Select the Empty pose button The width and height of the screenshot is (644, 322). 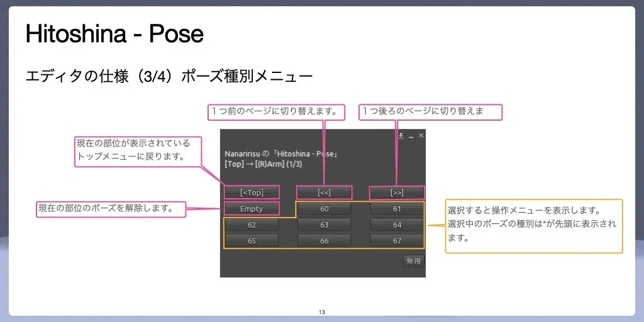(x=252, y=209)
